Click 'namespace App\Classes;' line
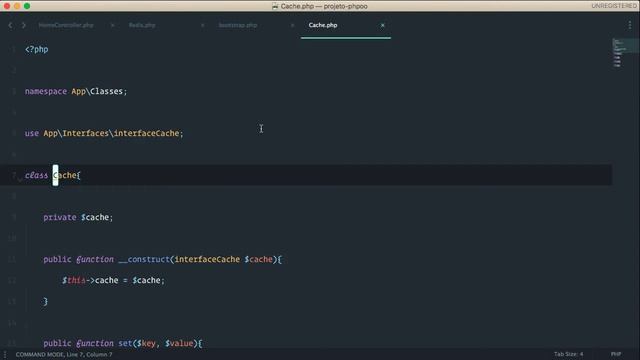 coord(76,91)
